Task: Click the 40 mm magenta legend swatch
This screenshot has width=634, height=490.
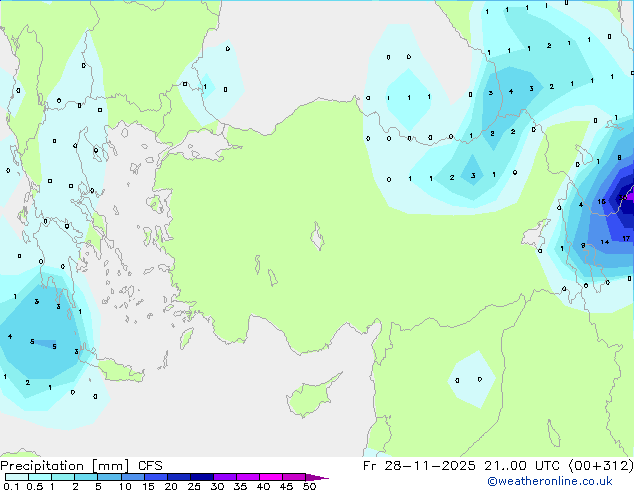Action: pyautogui.click(x=271, y=477)
